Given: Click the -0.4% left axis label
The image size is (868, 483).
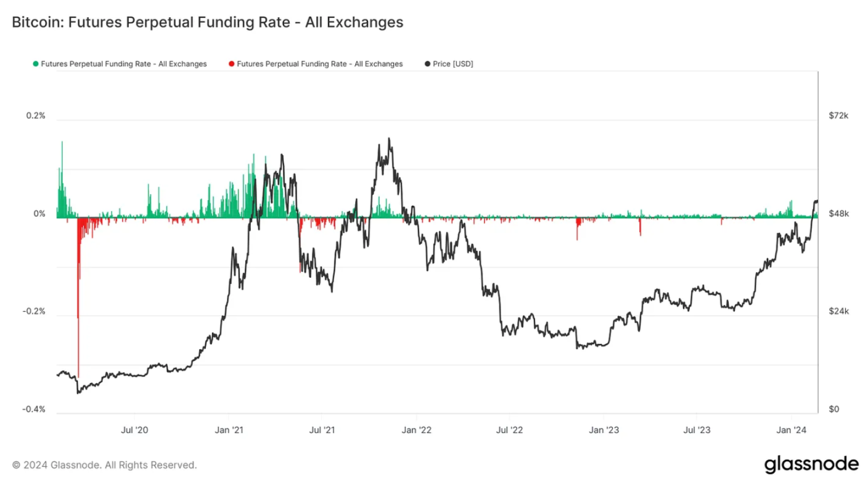Looking at the screenshot, I should point(35,410).
